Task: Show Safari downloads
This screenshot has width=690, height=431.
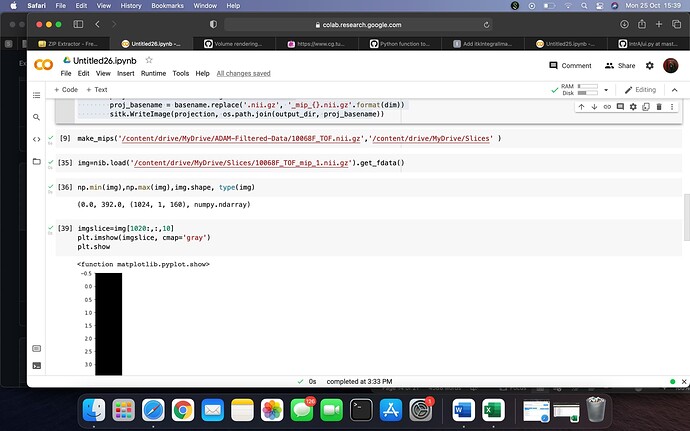Action: tap(624, 24)
